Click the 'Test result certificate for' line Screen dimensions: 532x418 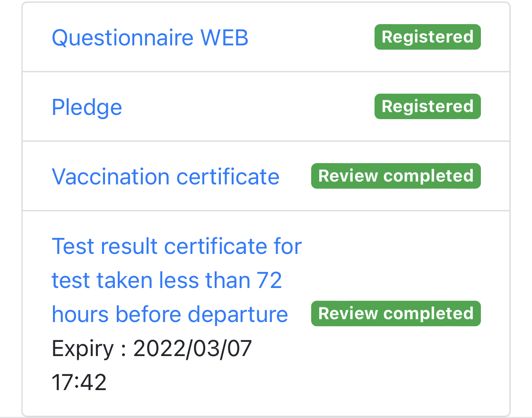pos(176,246)
